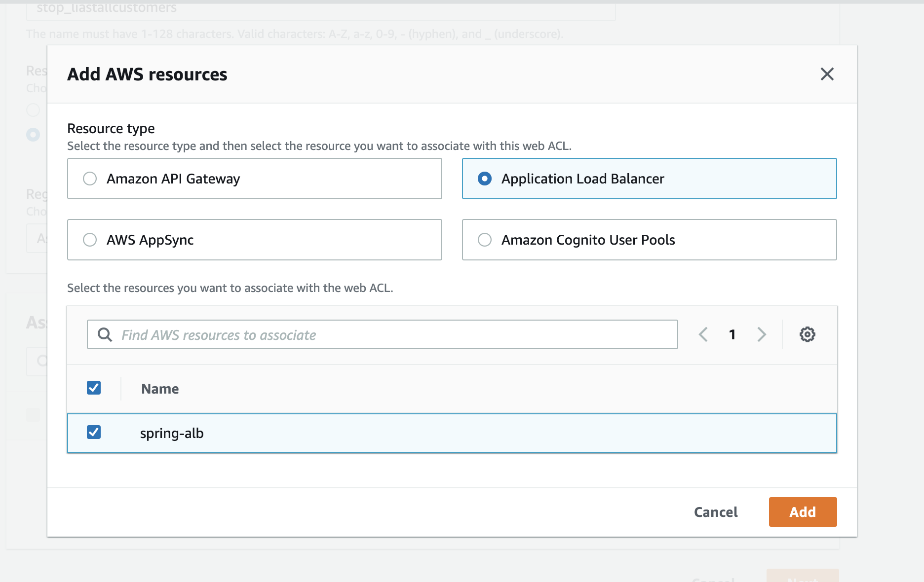Cancel adding AWS resources
This screenshot has width=924, height=582.
(716, 512)
